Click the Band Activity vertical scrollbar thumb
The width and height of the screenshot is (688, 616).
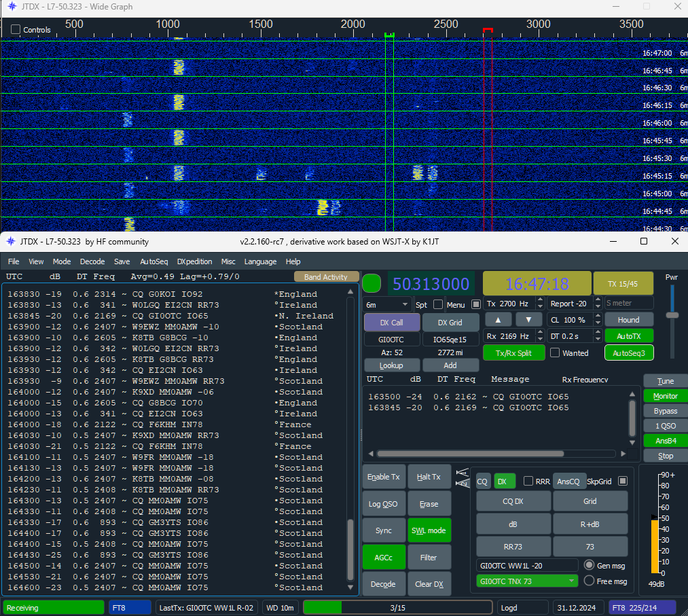[x=350, y=549]
